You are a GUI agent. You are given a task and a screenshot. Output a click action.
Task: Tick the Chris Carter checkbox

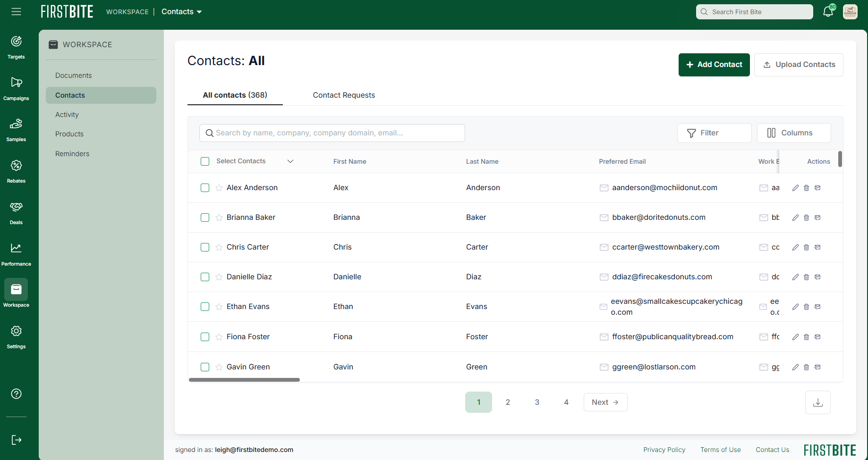pos(205,247)
